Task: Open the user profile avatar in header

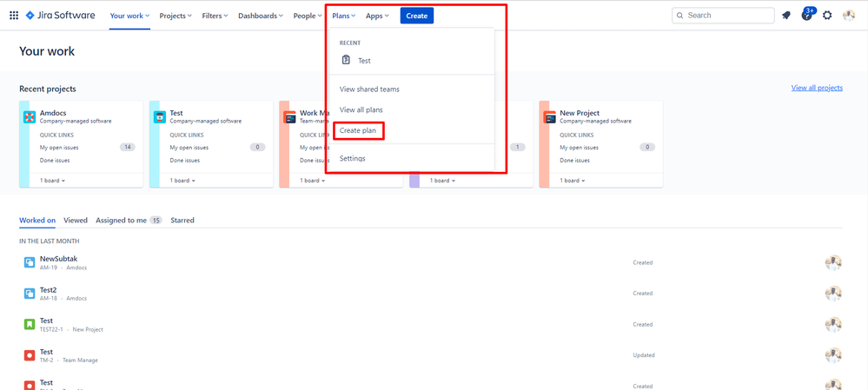Action: (x=849, y=16)
